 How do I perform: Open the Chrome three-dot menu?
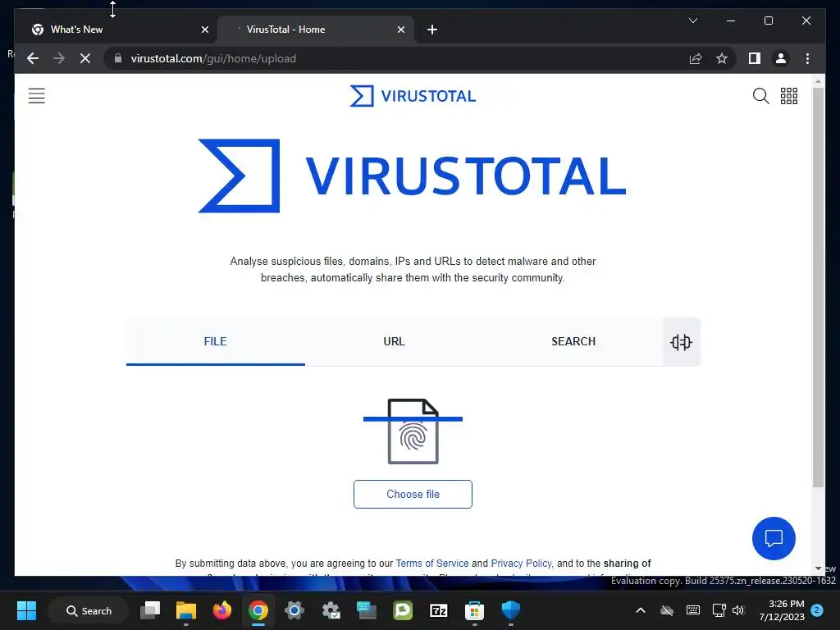pyautogui.click(x=807, y=58)
